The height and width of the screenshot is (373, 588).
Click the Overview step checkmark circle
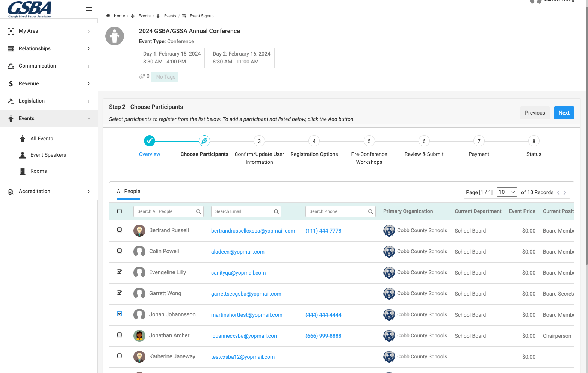[150, 141]
